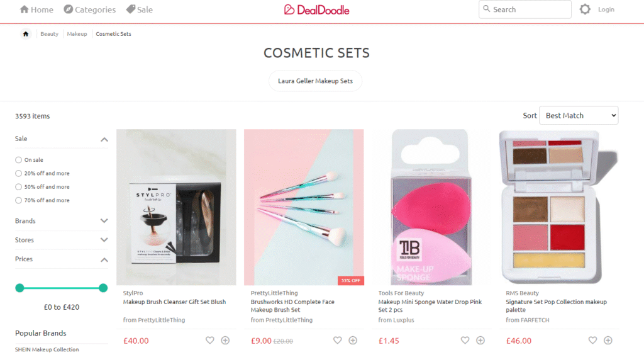This screenshot has height=357, width=644.
Task: Click the search magnifier icon
Action: (486, 9)
